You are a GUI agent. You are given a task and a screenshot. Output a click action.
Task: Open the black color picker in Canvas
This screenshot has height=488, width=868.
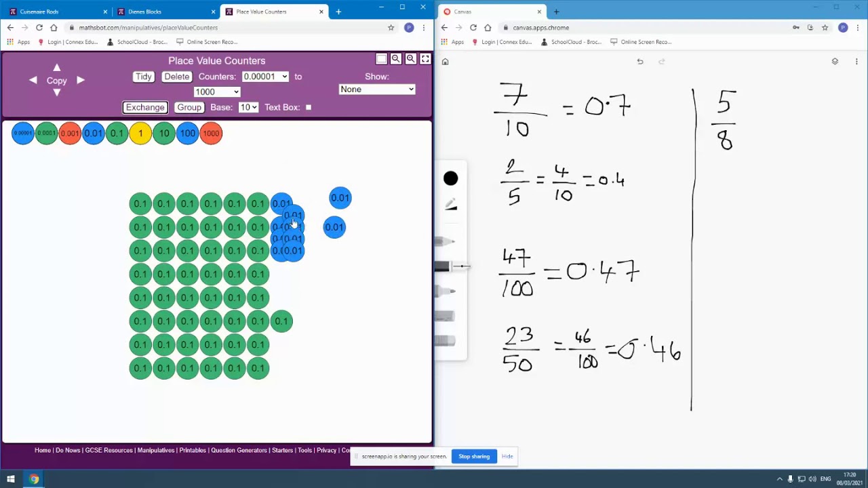point(450,178)
